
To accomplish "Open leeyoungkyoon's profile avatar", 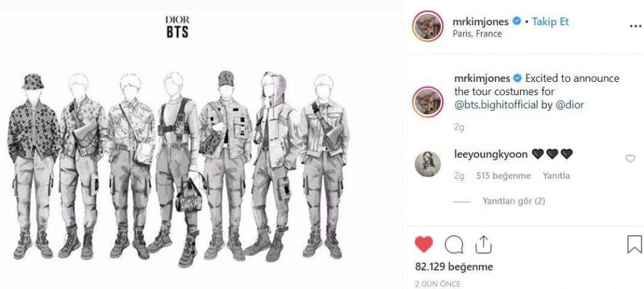I will pyautogui.click(x=428, y=164).
